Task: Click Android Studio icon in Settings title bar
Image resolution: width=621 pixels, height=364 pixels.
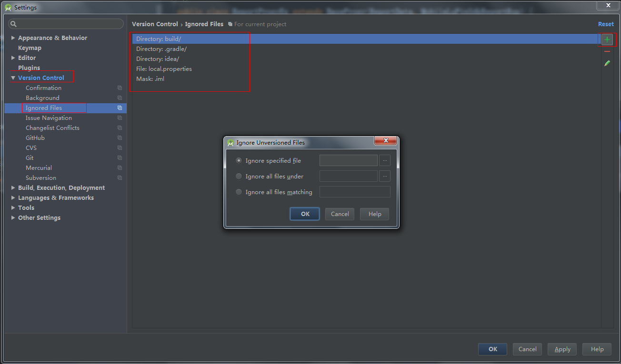Action: coord(8,8)
